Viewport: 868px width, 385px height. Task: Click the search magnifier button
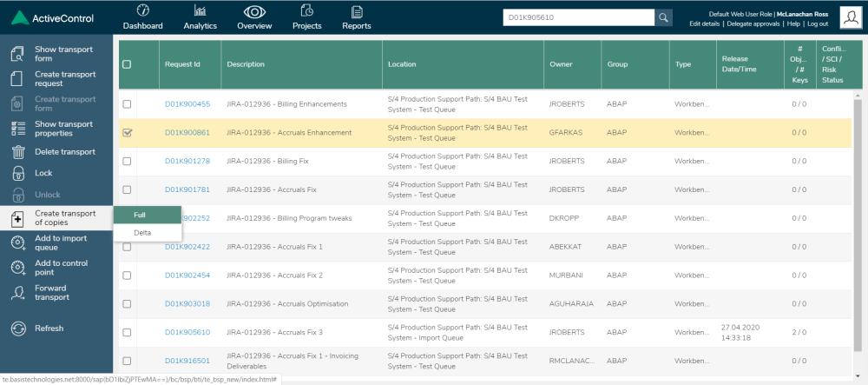pos(664,17)
